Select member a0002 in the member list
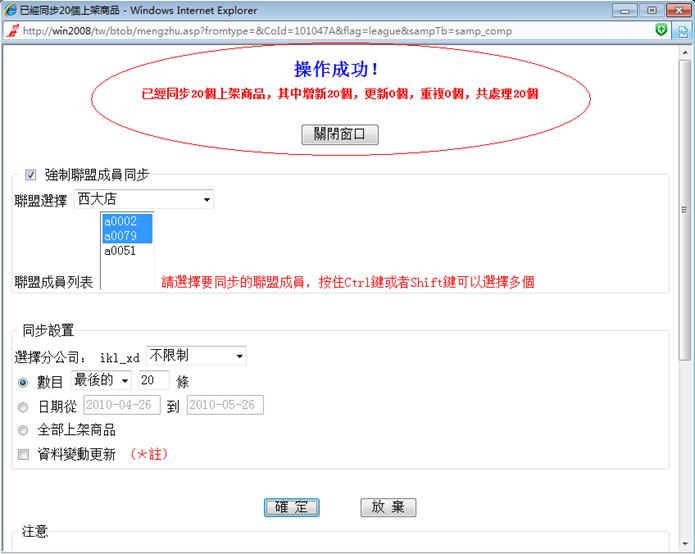 [x=120, y=221]
